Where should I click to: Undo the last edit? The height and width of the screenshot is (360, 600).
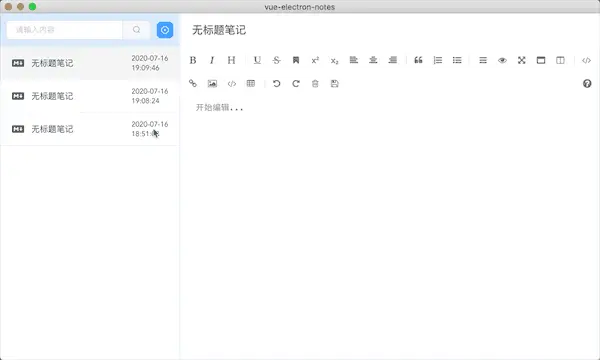pos(276,83)
